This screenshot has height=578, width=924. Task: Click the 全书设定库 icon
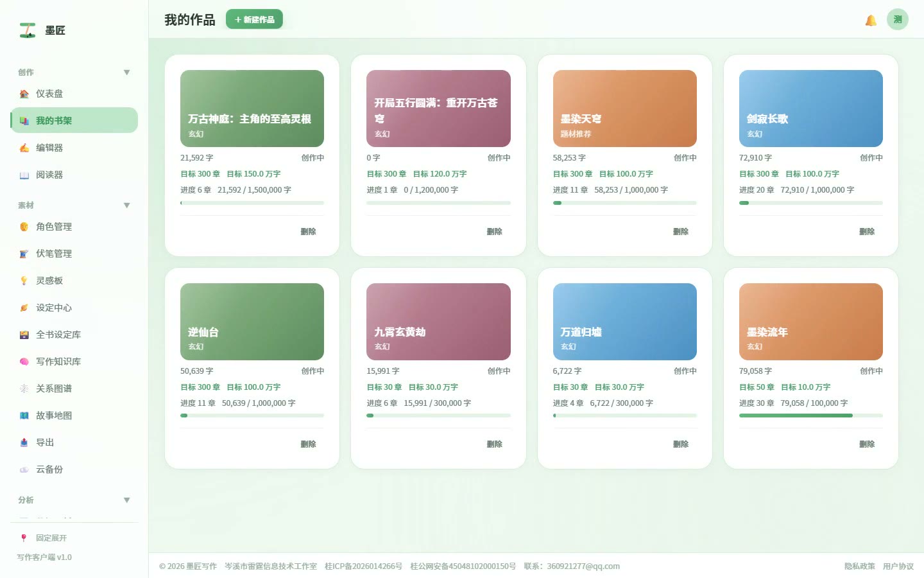click(x=24, y=335)
